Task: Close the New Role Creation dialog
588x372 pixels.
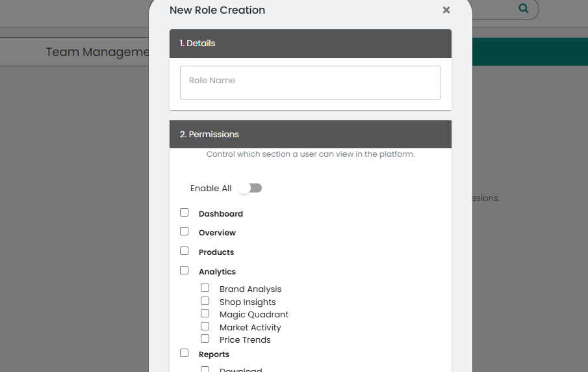Action: point(446,10)
